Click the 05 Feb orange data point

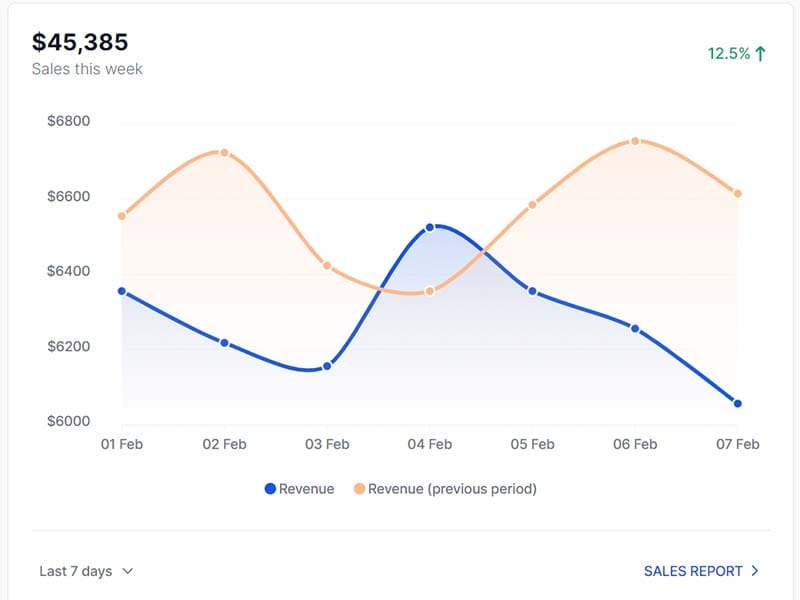pyautogui.click(x=532, y=204)
